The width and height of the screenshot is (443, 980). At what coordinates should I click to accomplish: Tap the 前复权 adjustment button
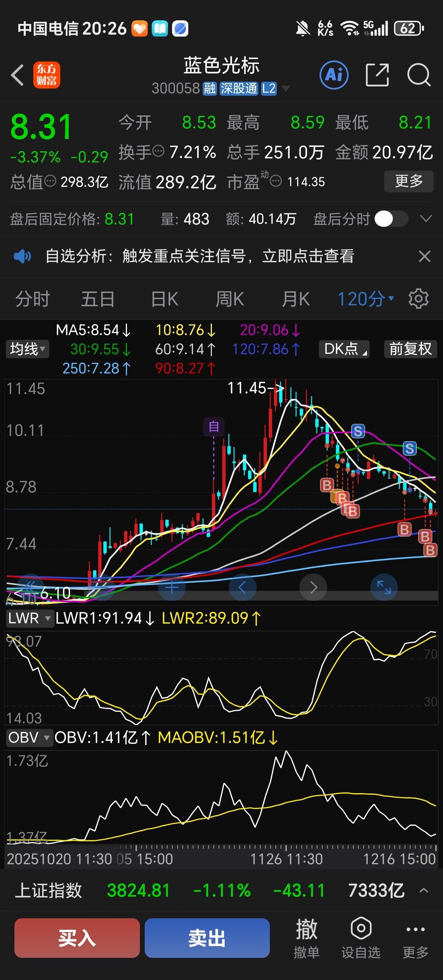pos(410,349)
